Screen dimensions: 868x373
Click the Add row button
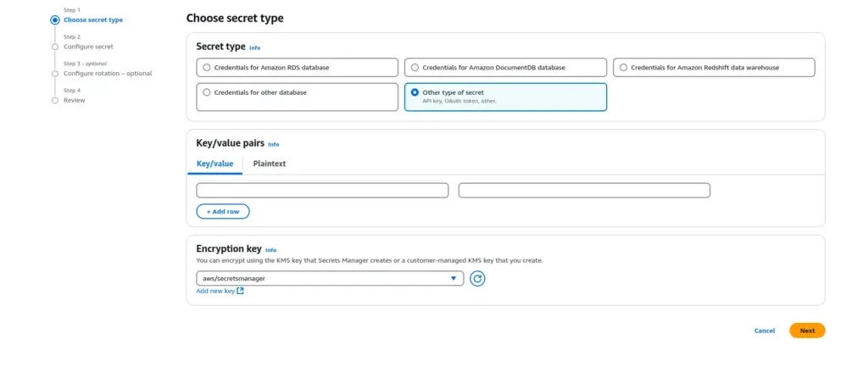[x=223, y=211]
